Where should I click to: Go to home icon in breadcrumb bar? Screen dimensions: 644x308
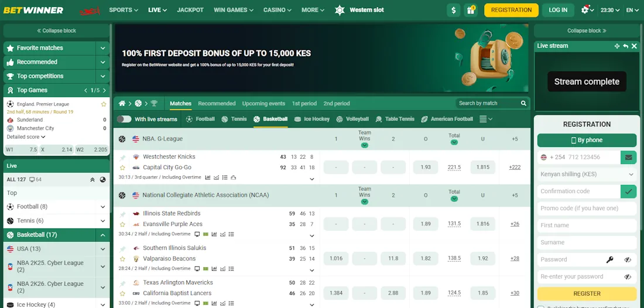[122, 104]
